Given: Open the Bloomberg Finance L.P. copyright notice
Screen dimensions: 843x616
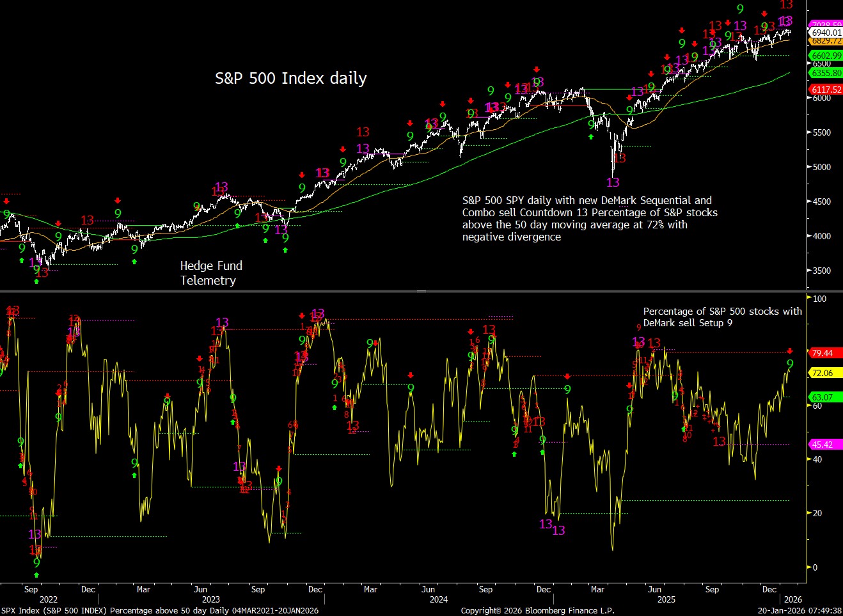Looking at the screenshot, I should click(x=537, y=611).
